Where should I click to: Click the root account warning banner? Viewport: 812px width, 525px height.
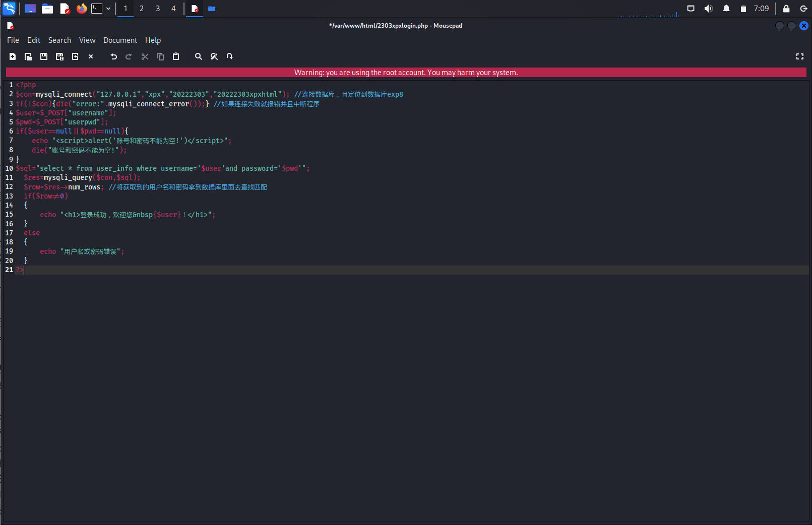(406, 73)
